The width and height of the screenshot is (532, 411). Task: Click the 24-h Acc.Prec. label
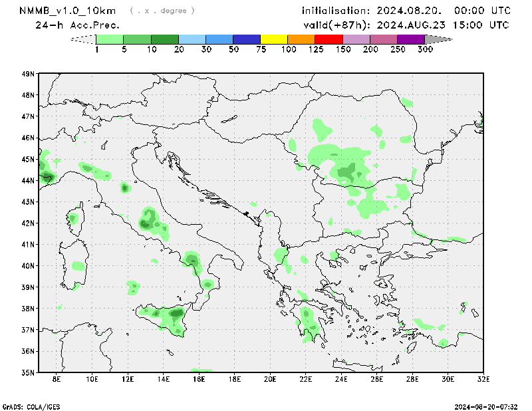[77, 25]
